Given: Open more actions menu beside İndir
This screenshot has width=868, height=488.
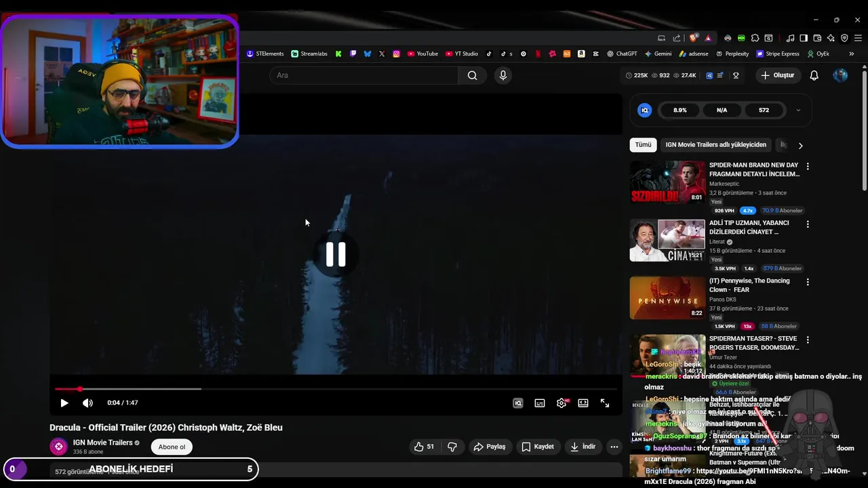Looking at the screenshot, I should tap(614, 447).
